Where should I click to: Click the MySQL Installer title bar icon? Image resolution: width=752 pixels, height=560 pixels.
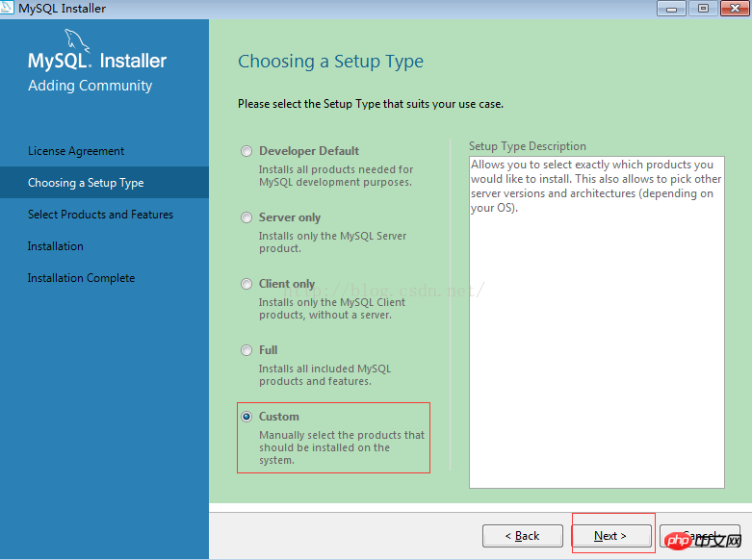pyautogui.click(x=7, y=8)
